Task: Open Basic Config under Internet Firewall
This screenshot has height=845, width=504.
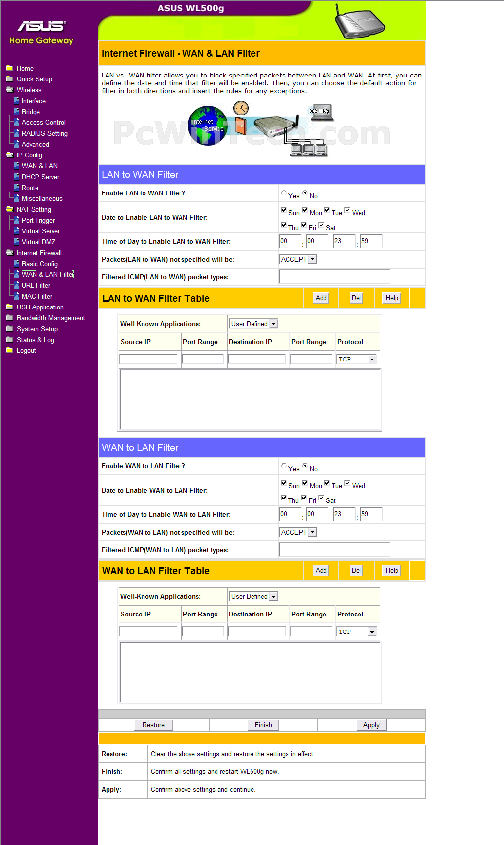Action: 39,264
